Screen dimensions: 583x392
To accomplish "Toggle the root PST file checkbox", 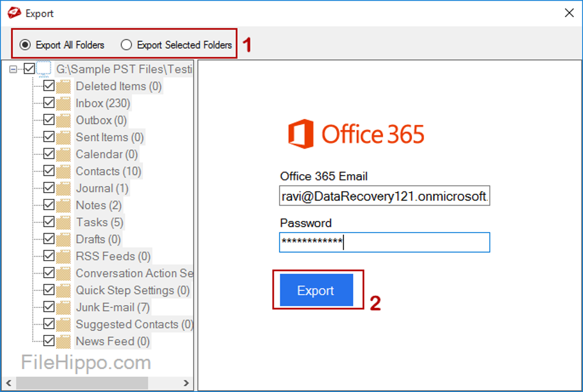I will [x=29, y=69].
